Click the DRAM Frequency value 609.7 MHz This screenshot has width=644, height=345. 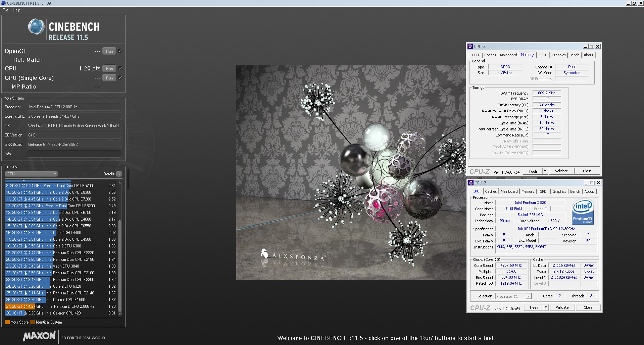(547, 93)
